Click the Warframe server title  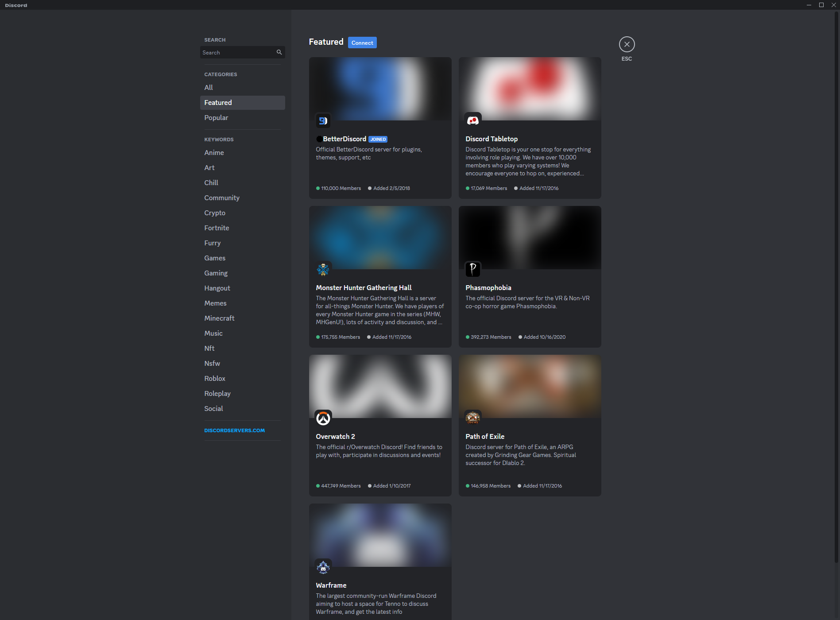pos(331,585)
